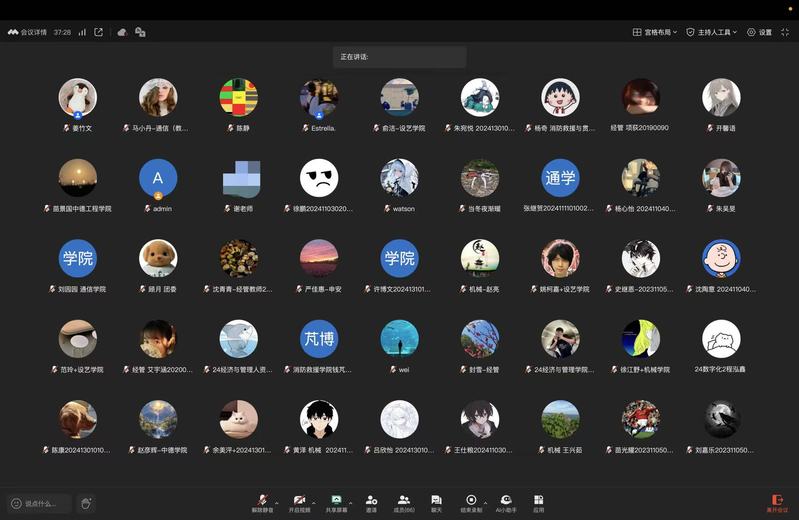Viewport: 799px width, 520px height.
Task: Click the share meeting link icon
Action: (x=98, y=32)
